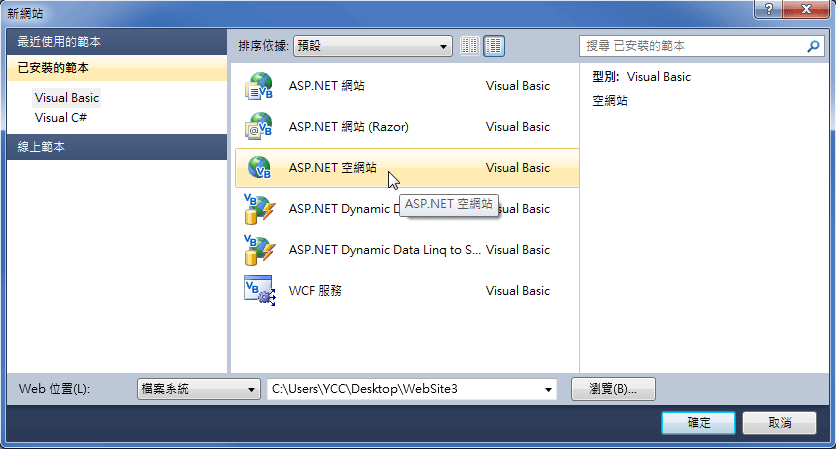Click the search magnifier icon
The width and height of the screenshot is (836, 449).
(813, 46)
